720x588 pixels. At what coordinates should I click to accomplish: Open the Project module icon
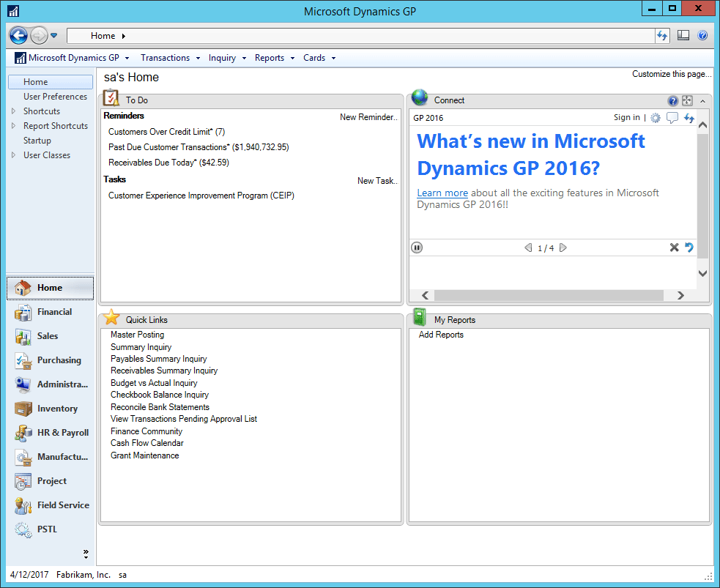23,482
